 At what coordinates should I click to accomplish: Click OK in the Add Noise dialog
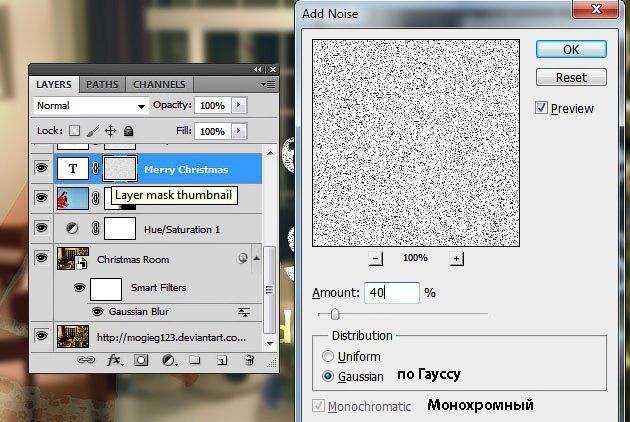571,49
